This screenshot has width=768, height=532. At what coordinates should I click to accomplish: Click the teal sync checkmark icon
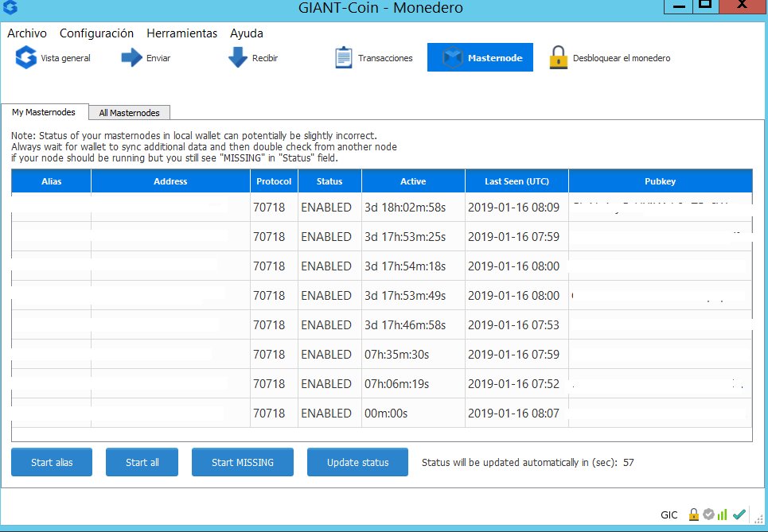[739, 514]
